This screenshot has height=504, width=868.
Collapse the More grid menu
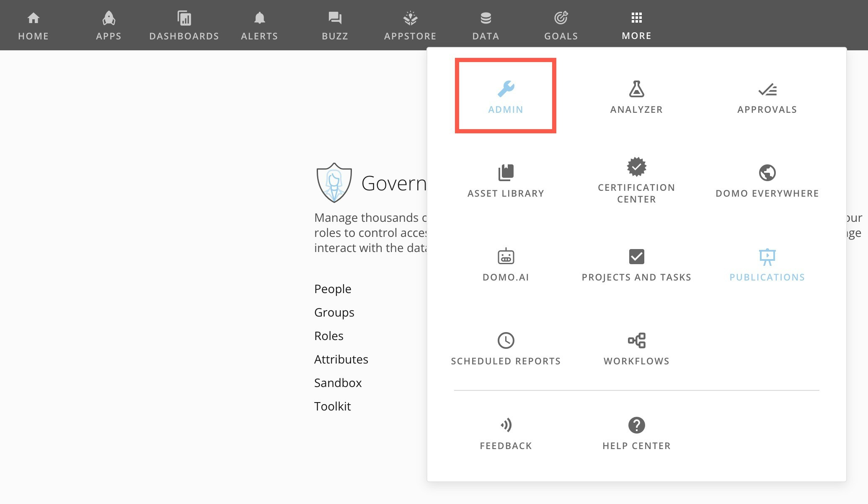tap(636, 24)
